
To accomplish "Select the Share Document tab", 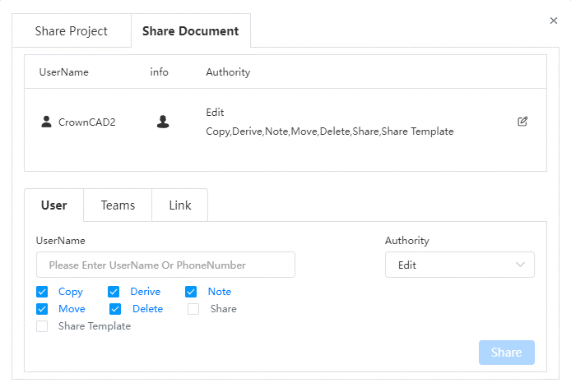I will [190, 31].
